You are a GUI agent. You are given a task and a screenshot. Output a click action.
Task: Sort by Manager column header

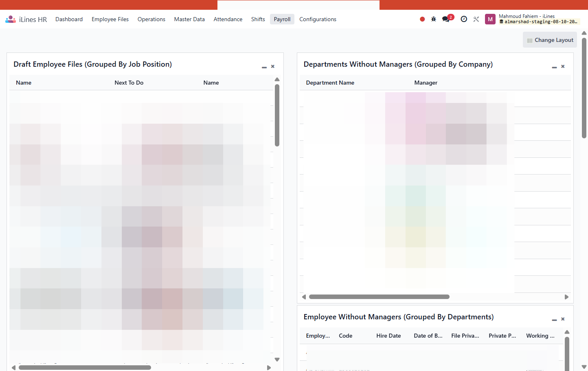426,83
